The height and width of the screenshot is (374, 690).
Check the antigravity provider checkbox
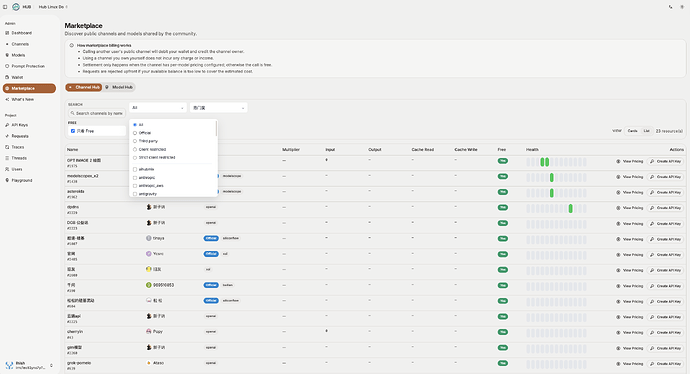[x=135, y=194]
